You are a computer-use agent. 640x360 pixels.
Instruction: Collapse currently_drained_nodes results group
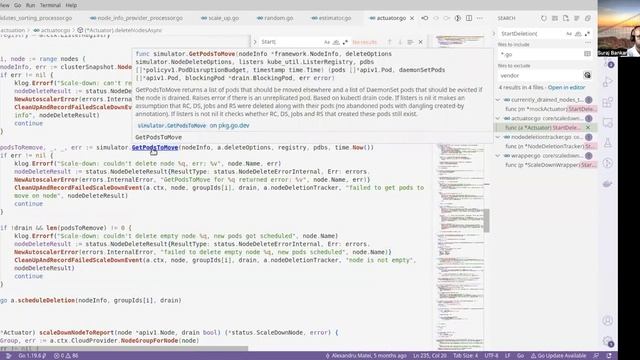[x=498, y=100]
